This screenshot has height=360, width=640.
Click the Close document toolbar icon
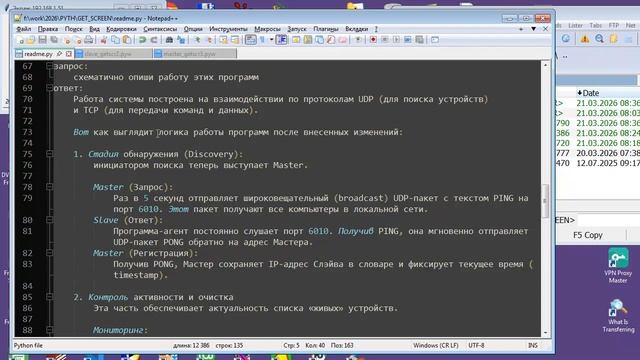tap(67, 40)
